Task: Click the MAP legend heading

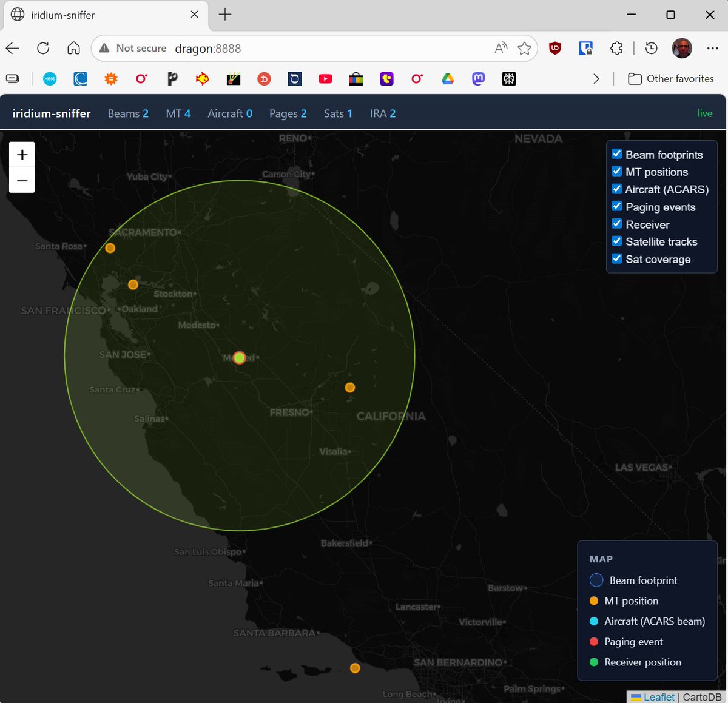Action: [601, 559]
